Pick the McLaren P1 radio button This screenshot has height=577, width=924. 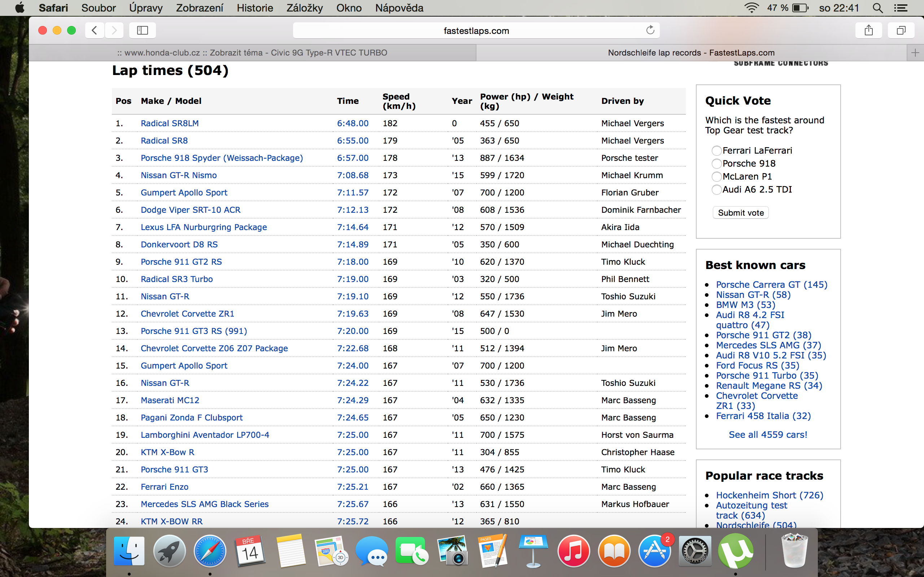pyautogui.click(x=716, y=177)
